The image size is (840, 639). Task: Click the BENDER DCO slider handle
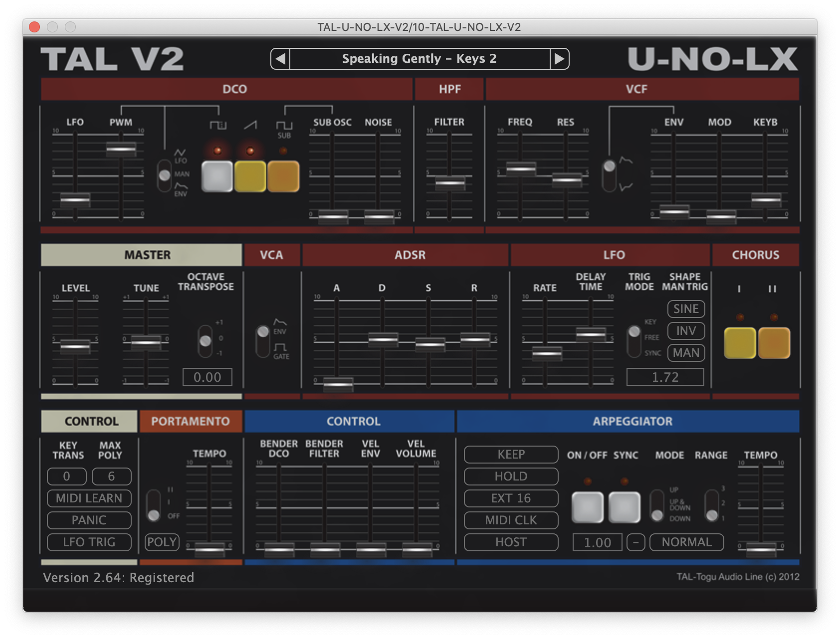[279, 549]
